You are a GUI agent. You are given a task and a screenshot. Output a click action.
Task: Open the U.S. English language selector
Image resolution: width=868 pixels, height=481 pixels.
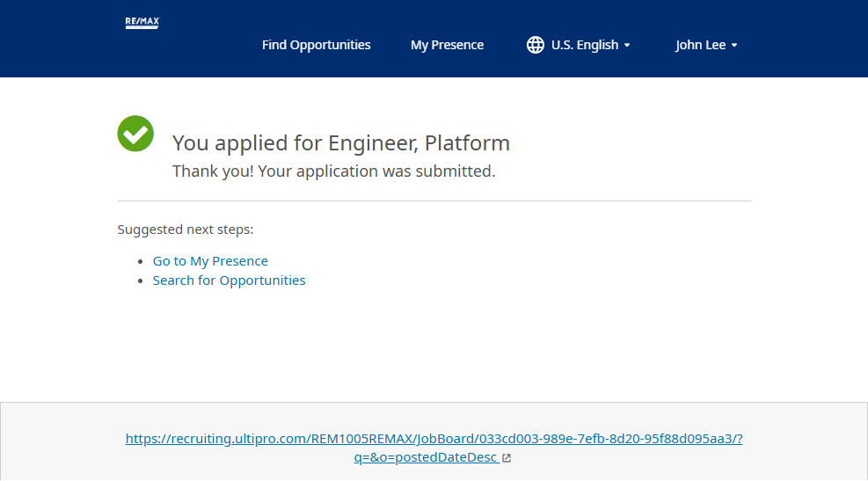click(x=584, y=45)
